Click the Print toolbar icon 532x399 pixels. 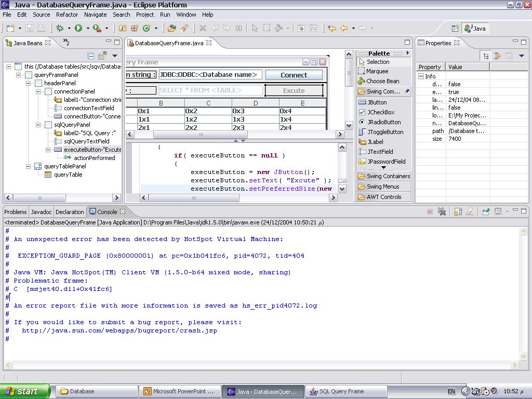[x=41, y=28]
